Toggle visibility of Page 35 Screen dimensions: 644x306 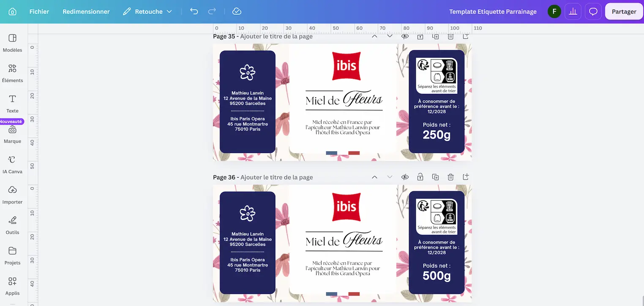coord(405,37)
